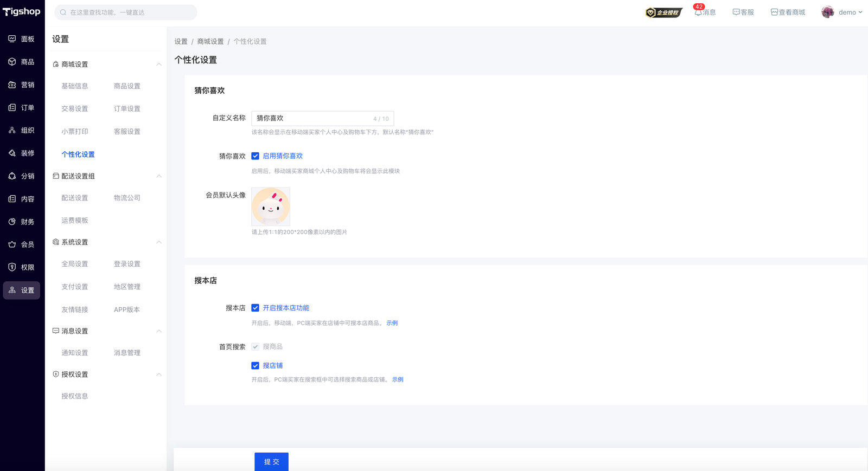Image resolution: width=868 pixels, height=471 pixels.
Task: Toggle 开启搜本店功能 checkbox
Action: tap(255, 308)
